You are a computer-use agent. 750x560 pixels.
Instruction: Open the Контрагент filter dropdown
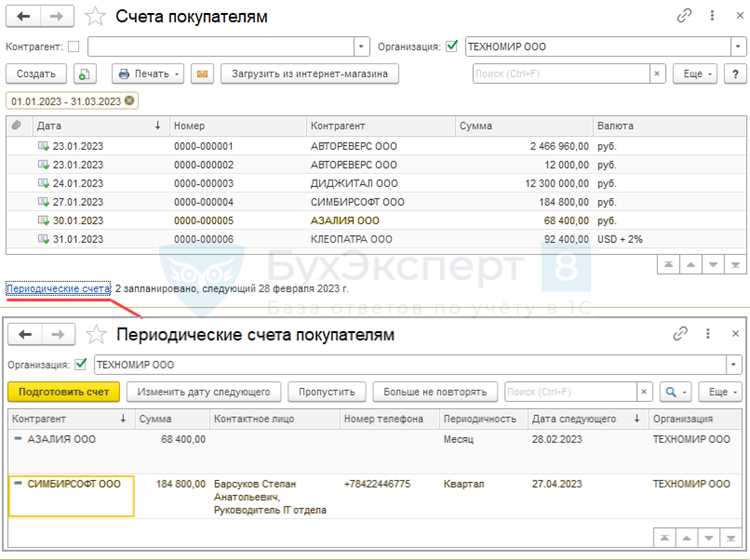point(362,46)
